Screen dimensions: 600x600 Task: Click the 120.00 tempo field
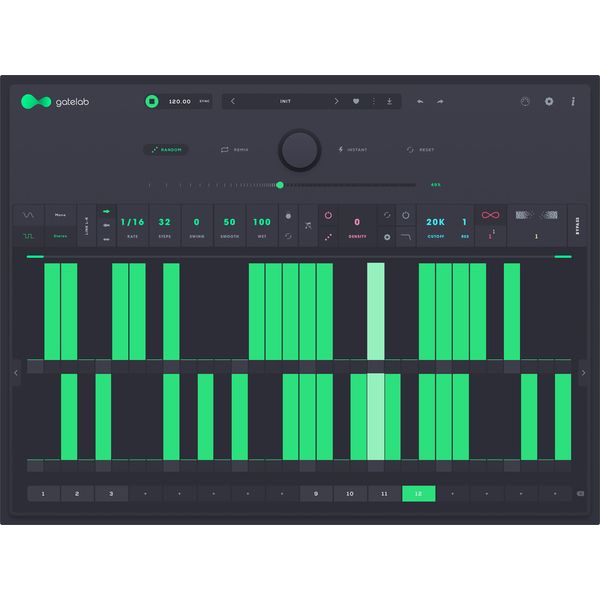click(x=179, y=101)
